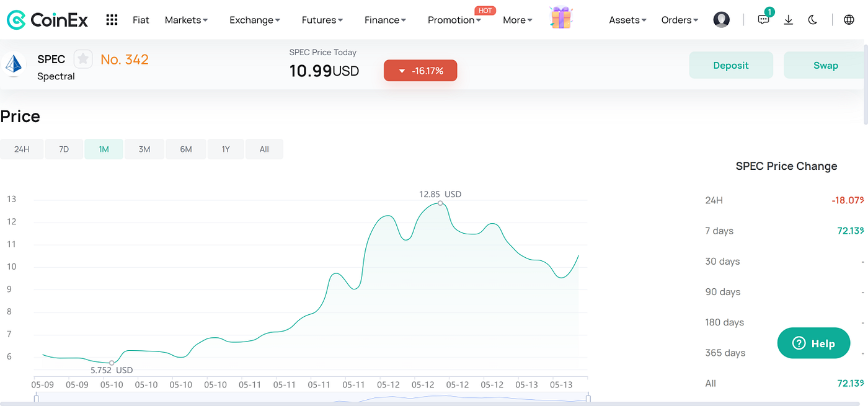Open the Promotion menu with HOT badge
868x406 pixels.
pos(453,19)
